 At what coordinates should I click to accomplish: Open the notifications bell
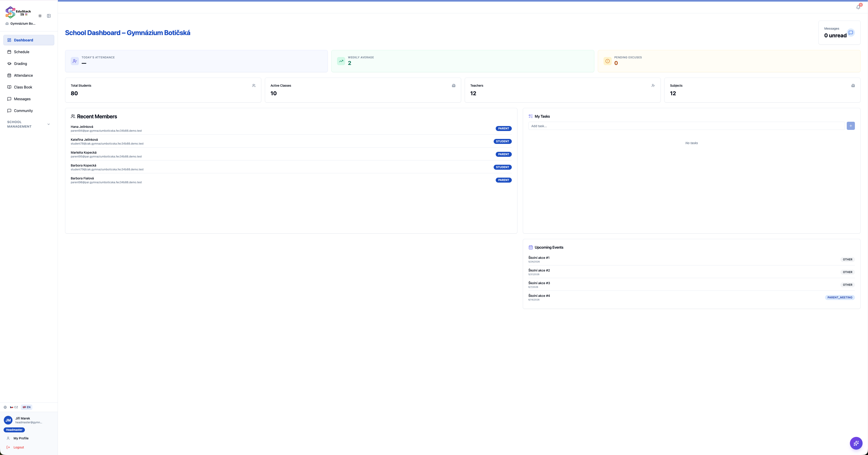pyautogui.click(x=858, y=7)
